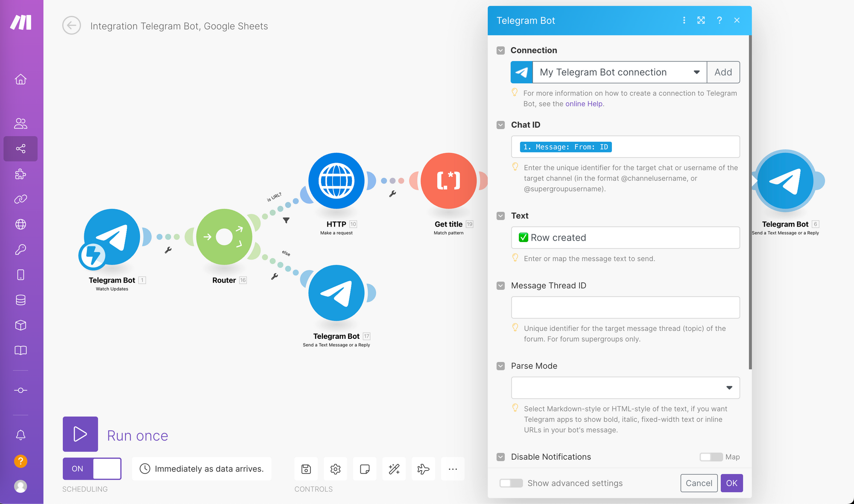Viewport: 854px width, 504px height.
Task: Toggle the Disable Notifications checkbox
Action: 500,457
